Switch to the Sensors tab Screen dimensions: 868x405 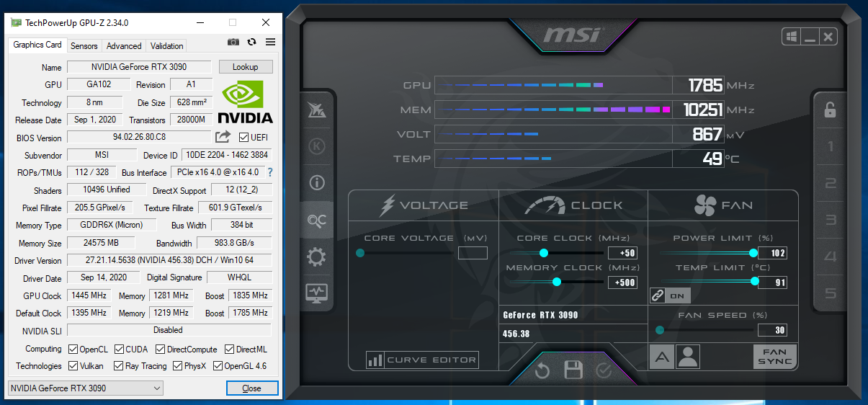click(84, 46)
